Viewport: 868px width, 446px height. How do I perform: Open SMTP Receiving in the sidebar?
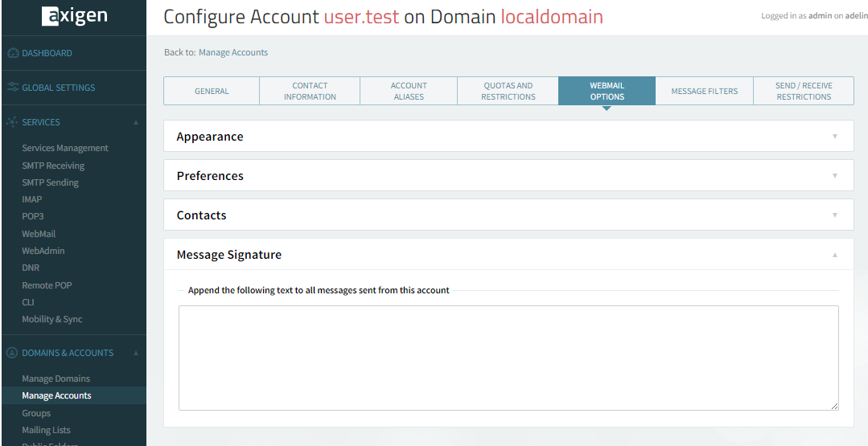tap(53, 166)
